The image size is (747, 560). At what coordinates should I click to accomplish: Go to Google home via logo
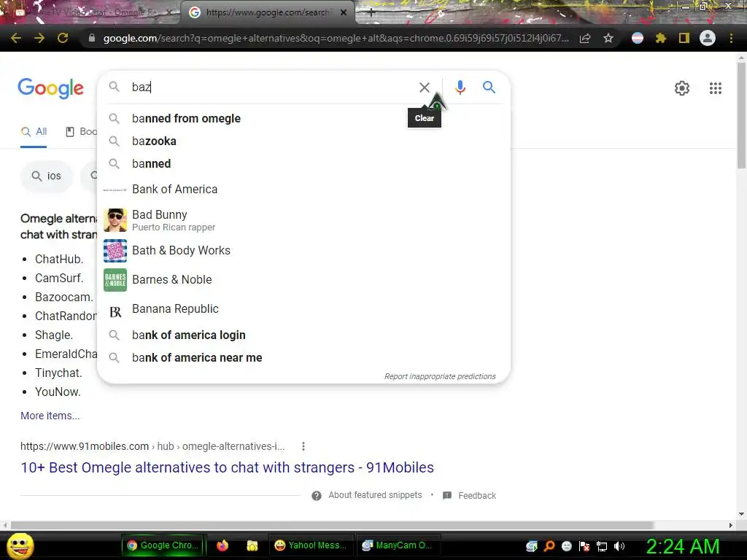pyautogui.click(x=50, y=88)
